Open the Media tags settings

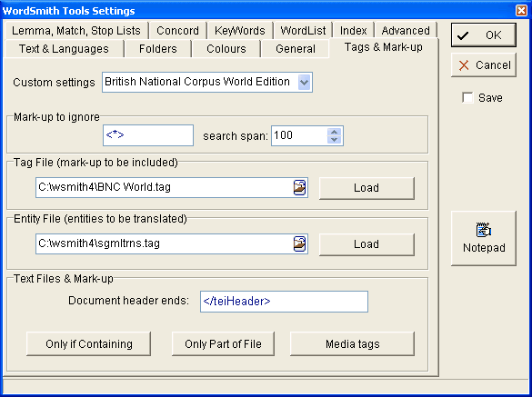coord(352,343)
